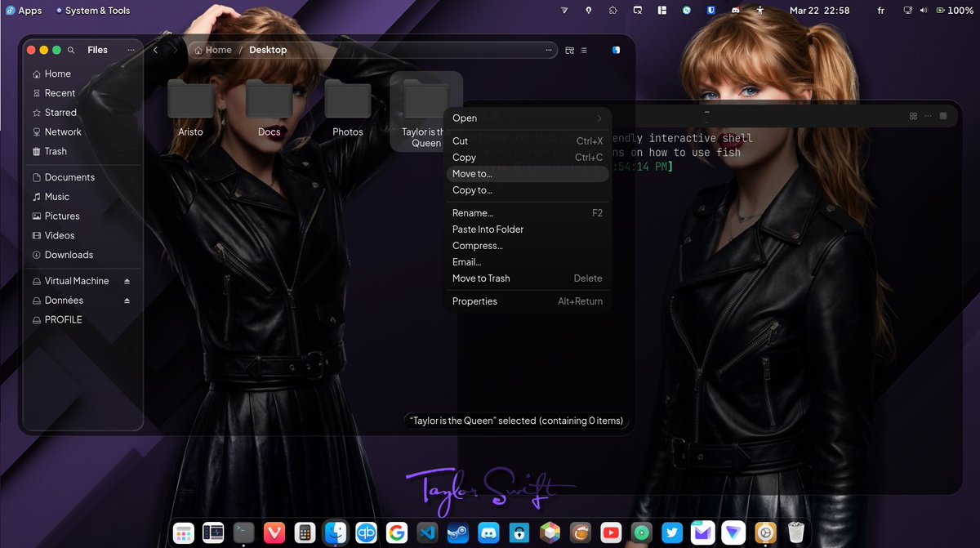Select Move to… in context menu
Screen dimensions: 980x548
tap(528, 174)
